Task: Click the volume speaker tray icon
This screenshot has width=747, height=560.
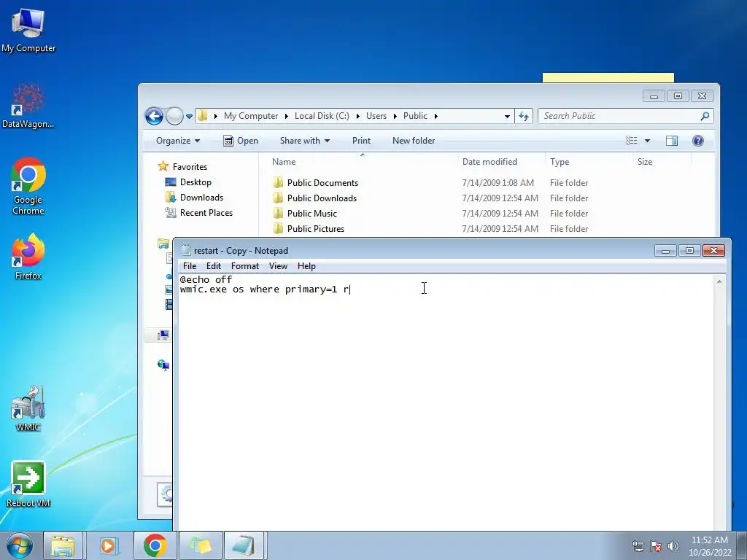Action: (x=673, y=546)
